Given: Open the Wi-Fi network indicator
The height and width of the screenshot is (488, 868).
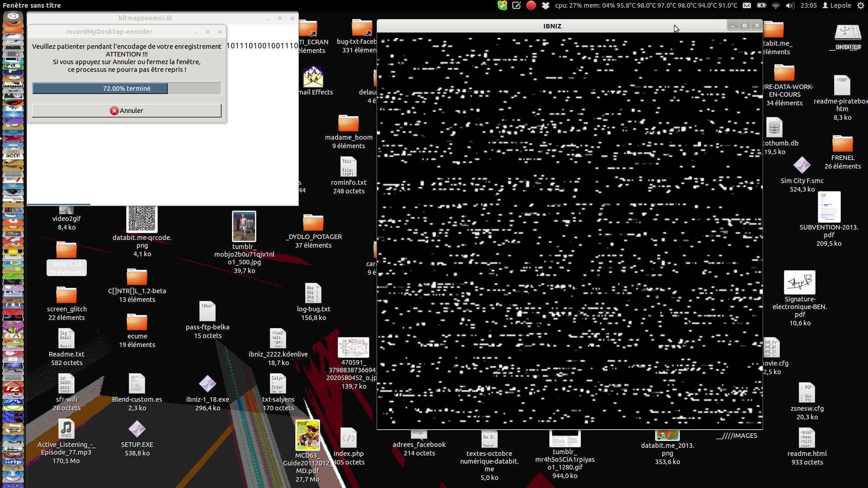Looking at the screenshot, I should 776,5.
